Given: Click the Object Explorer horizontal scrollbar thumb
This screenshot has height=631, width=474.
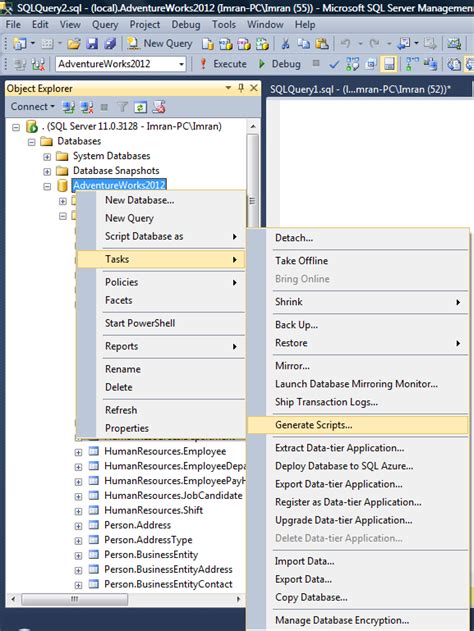Looking at the screenshot, I should 74,599.
